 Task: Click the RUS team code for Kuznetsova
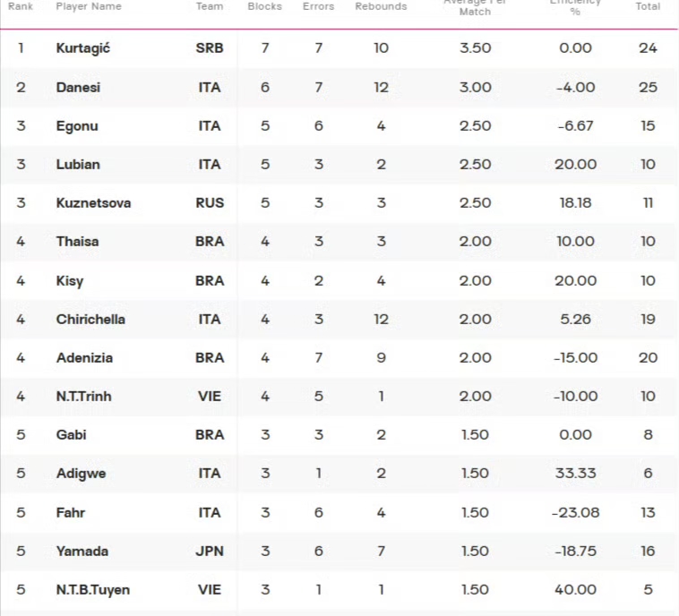pos(210,203)
